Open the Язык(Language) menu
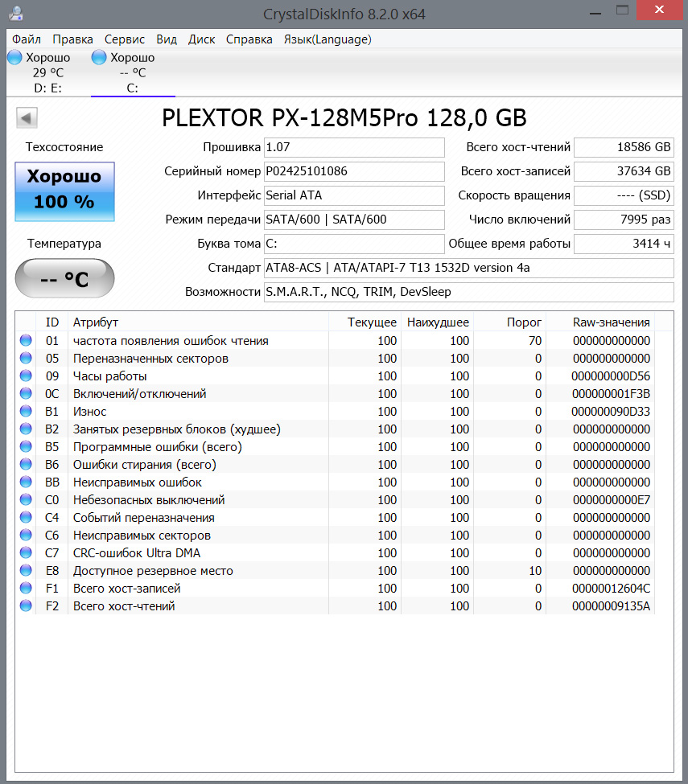 [x=328, y=39]
